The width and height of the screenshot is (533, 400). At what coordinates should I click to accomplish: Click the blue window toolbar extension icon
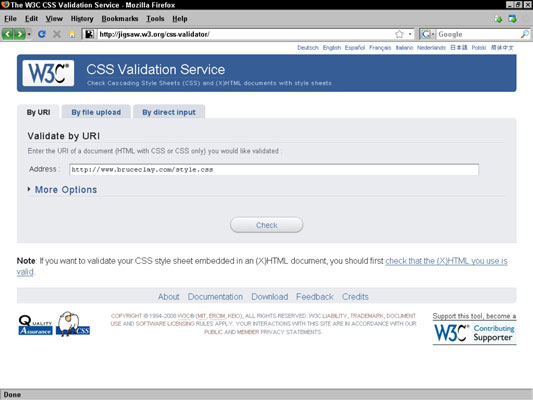pos(512,19)
